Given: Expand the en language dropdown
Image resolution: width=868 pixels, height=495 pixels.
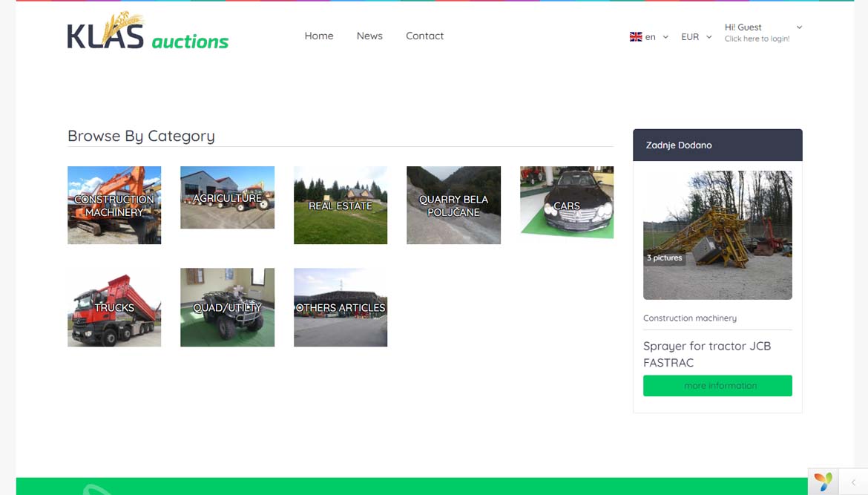Looking at the screenshot, I should (657, 36).
